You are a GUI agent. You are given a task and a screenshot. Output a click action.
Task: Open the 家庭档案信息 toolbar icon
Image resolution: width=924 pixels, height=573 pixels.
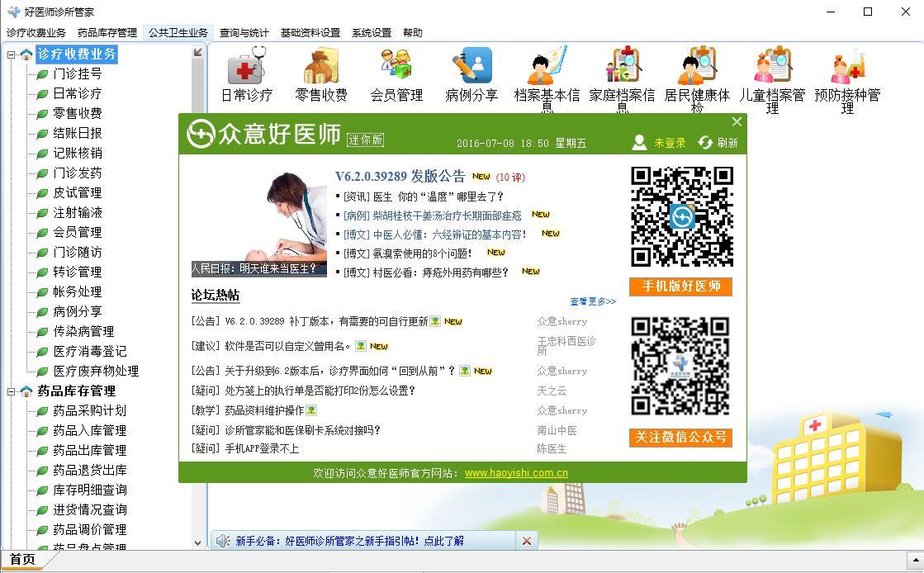point(623,65)
